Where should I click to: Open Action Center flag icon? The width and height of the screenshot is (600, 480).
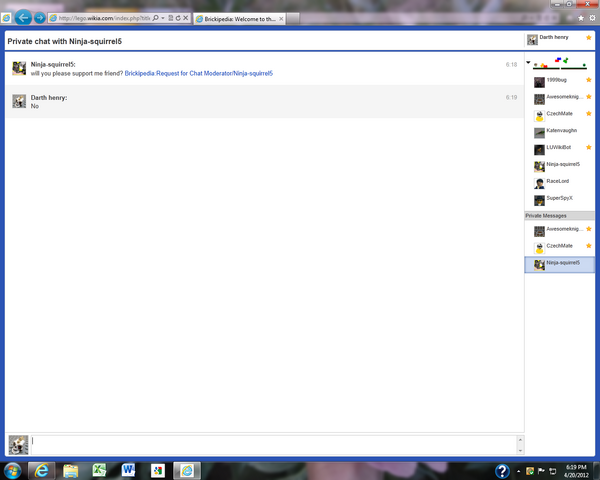[541, 471]
